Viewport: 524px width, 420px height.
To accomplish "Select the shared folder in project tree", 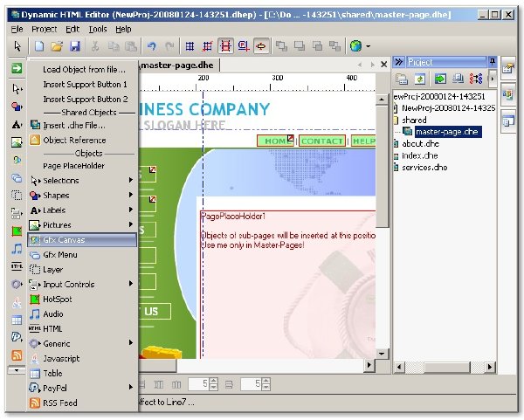I will click(414, 120).
